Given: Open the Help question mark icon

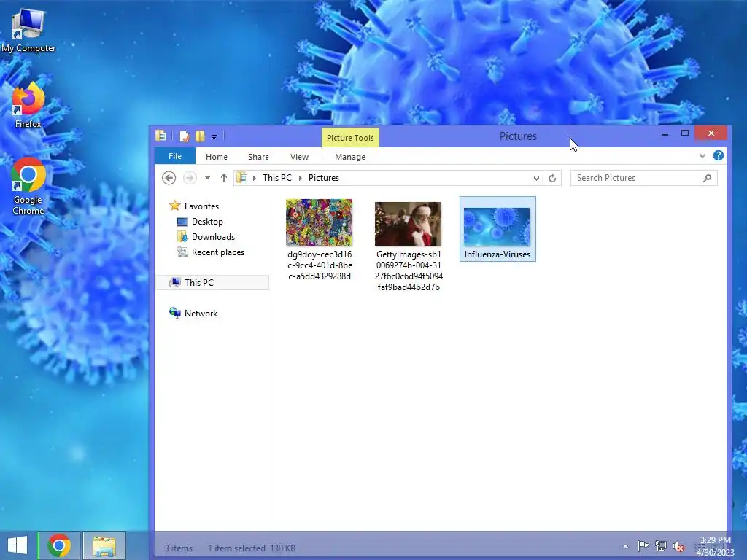Looking at the screenshot, I should point(719,155).
